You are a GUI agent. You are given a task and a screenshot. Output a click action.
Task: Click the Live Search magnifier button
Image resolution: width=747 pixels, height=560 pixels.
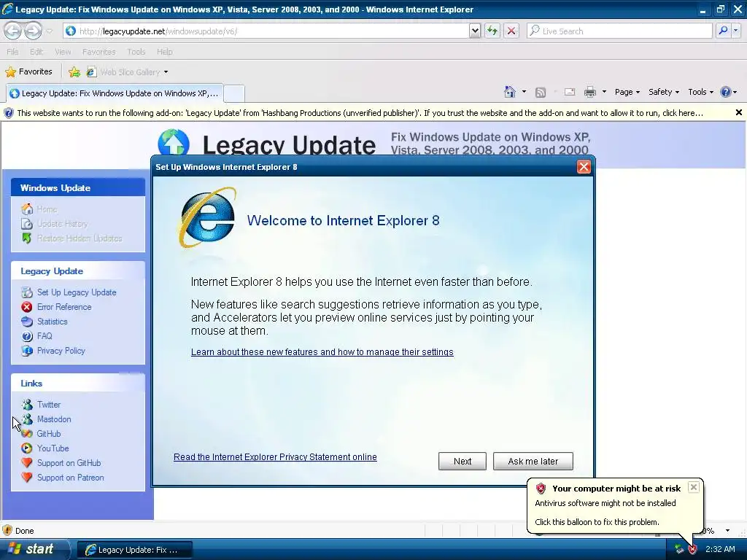[x=723, y=31]
